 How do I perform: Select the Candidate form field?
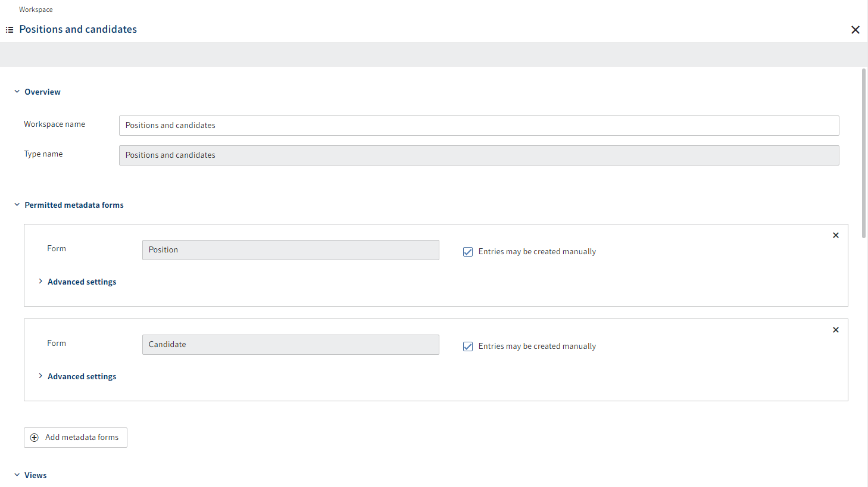click(291, 344)
